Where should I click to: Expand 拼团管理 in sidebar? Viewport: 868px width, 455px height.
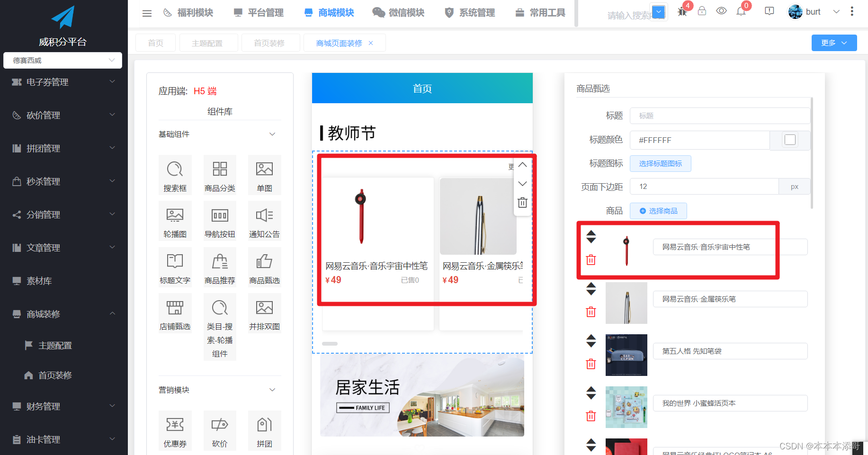click(64, 148)
